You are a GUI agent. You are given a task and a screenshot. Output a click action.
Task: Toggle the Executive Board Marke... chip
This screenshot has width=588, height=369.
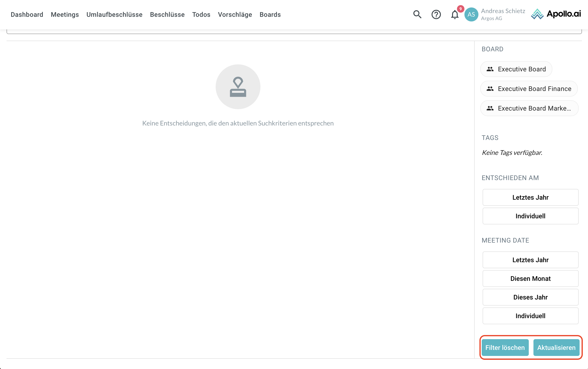tap(529, 108)
